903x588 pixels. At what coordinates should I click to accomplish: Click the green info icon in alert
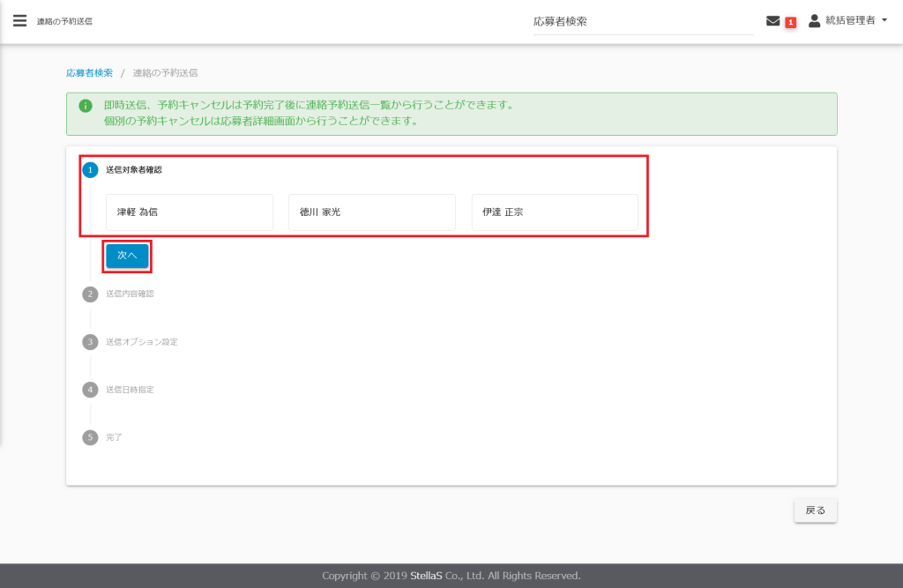click(x=86, y=106)
